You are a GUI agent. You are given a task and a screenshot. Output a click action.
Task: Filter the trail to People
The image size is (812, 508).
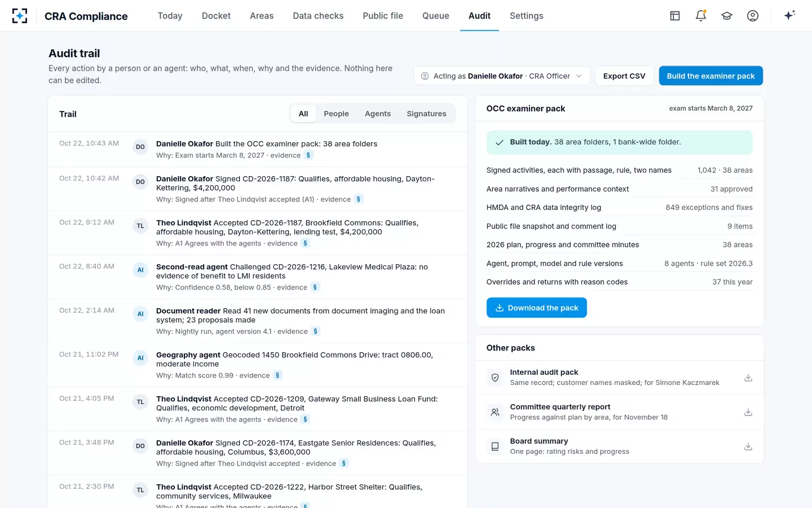pyautogui.click(x=336, y=113)
